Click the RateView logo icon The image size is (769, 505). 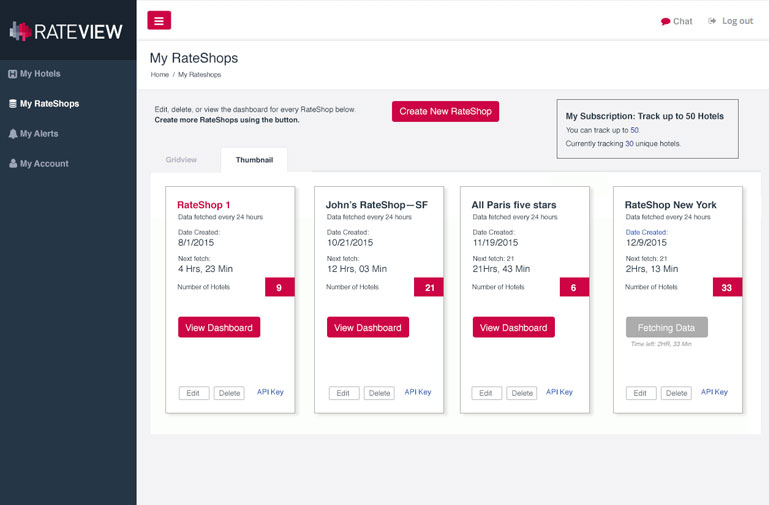click(x=21, y=31)
